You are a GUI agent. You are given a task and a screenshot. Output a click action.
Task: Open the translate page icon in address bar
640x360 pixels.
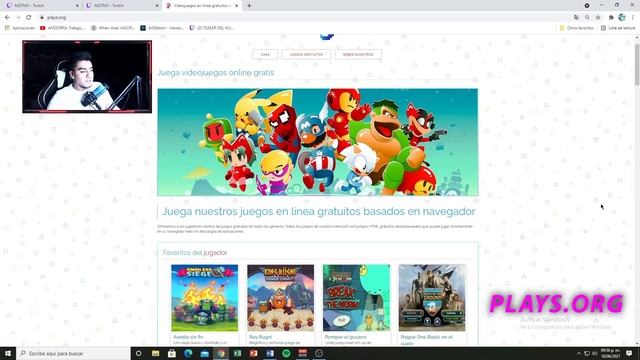point(576,18)
